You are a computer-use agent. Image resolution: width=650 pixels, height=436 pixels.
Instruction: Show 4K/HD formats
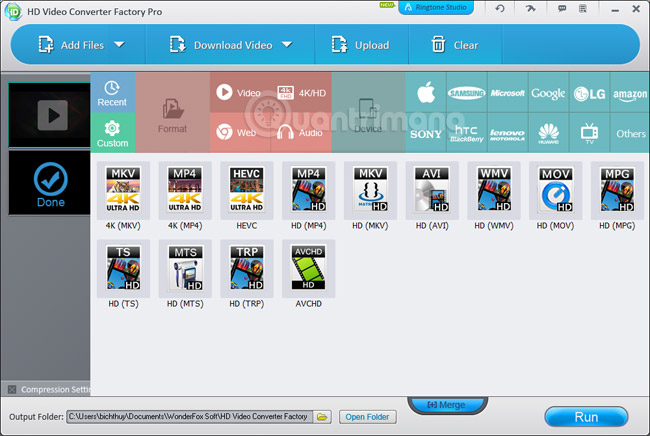301,92
